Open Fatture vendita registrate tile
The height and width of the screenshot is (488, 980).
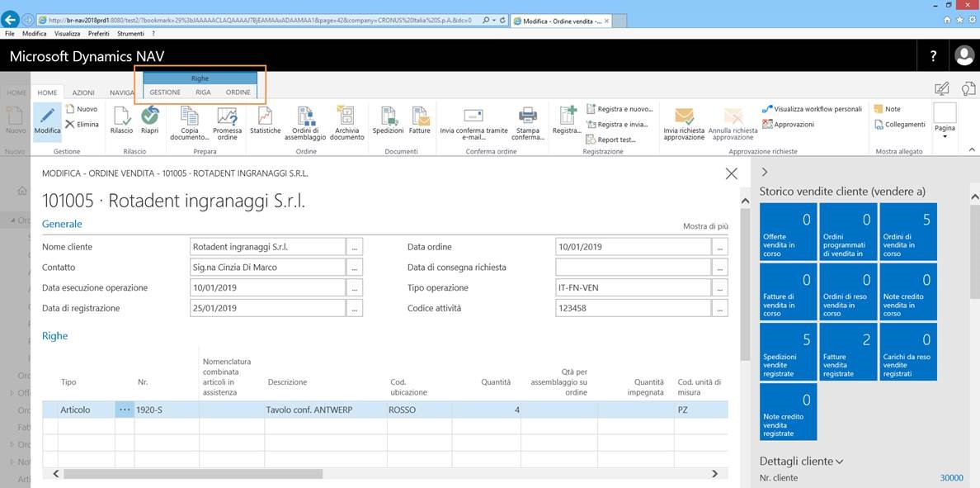848,352
